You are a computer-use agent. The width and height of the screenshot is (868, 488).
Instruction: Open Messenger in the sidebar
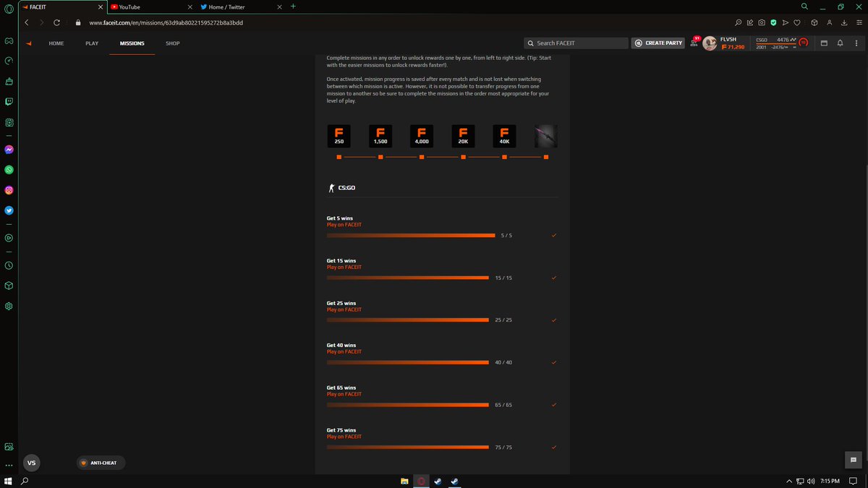(x=9, y=150)
